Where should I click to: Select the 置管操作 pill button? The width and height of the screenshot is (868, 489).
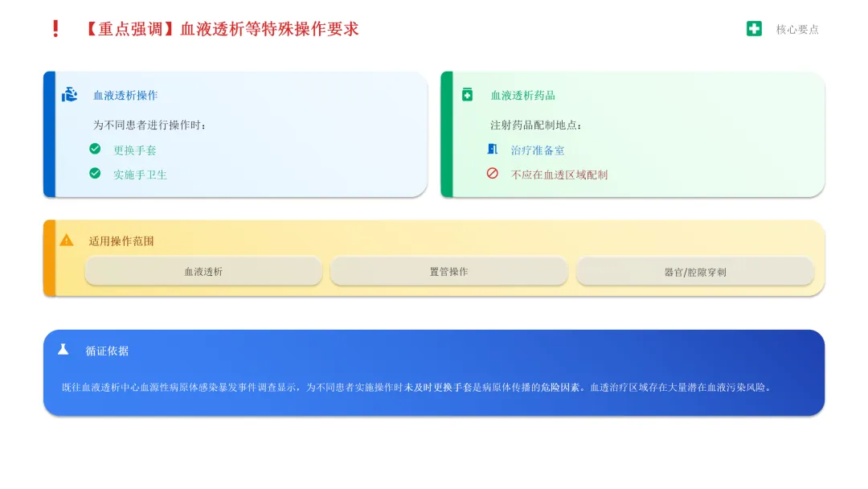coord(449,271)
